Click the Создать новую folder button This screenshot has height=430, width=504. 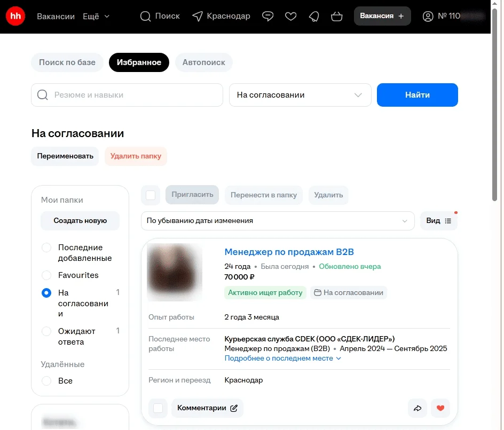(x=80, y=221)
